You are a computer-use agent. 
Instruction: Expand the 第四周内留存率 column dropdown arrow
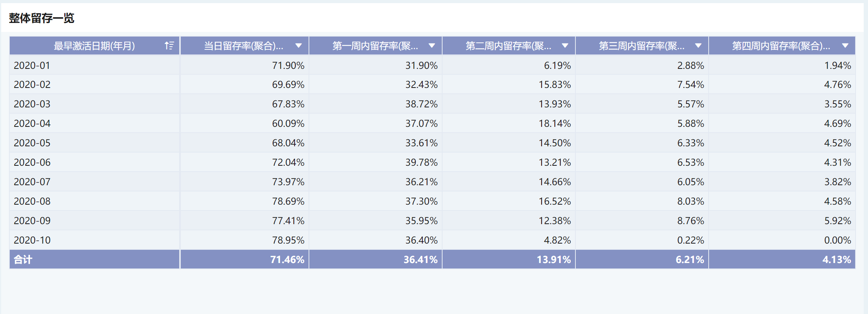coord(845,46)
